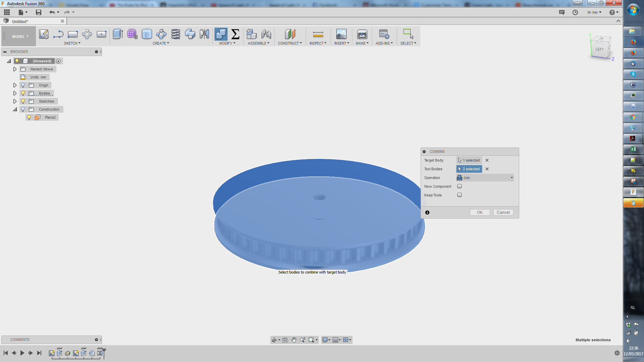Expand the Origin folder in browser
The image size is (644, 362).
[x=15, y=85]
